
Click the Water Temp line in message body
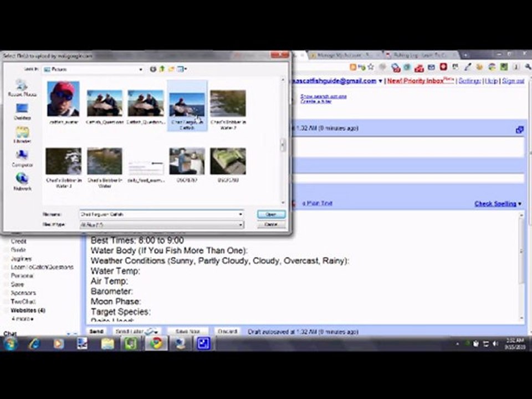tap(115, 271)
